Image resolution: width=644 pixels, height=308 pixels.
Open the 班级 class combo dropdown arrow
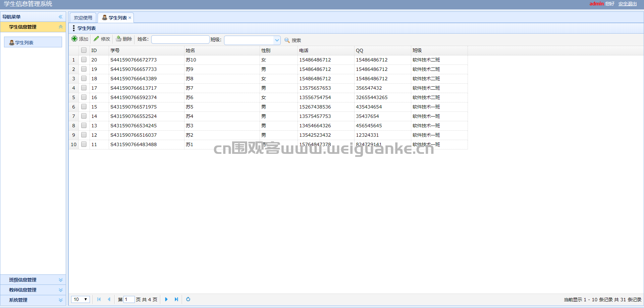277,40
